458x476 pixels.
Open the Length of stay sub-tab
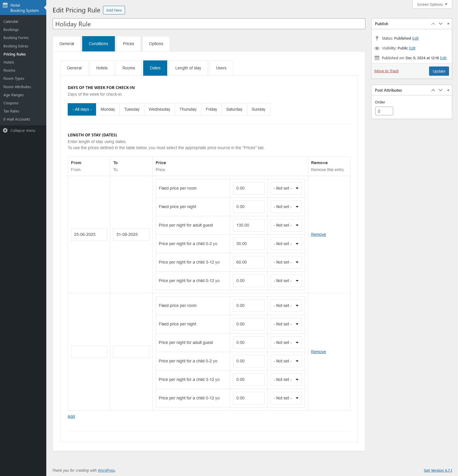click(x=188, y=68)
